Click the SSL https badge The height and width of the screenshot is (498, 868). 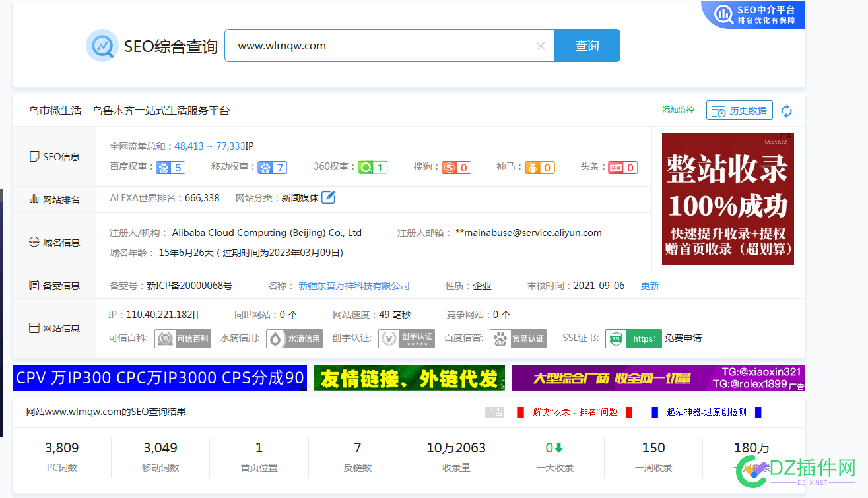[x=634, y=338]
